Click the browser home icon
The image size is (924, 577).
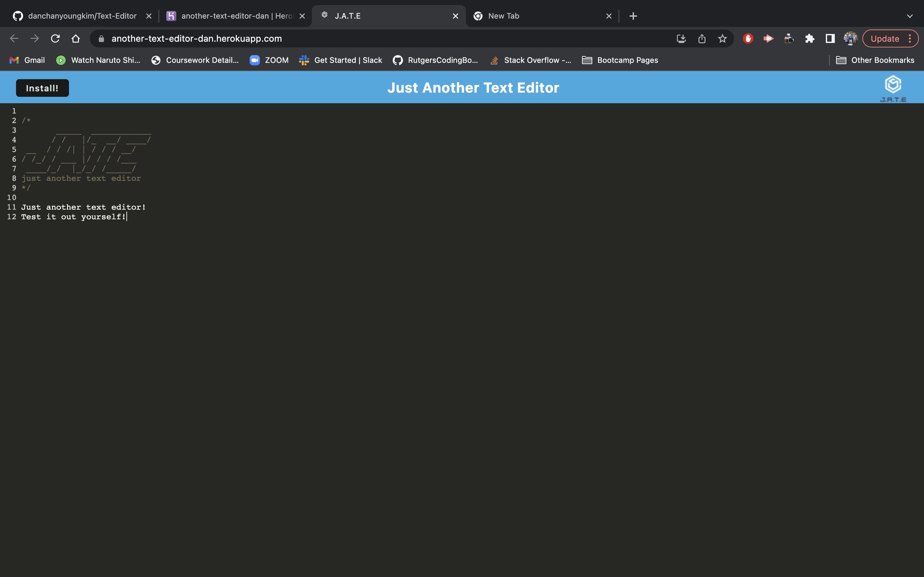pyautogui.click(x=76, y=38)
